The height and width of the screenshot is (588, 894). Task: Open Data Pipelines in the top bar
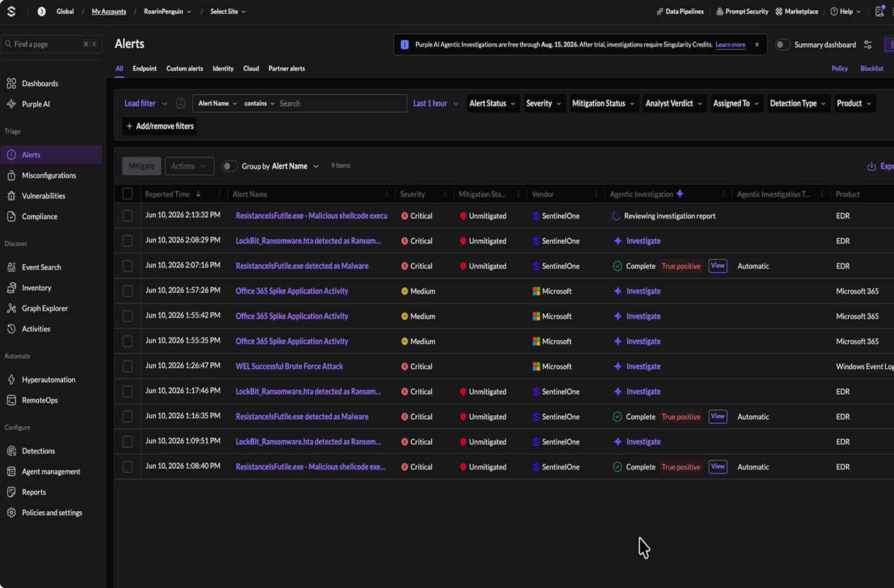coord(680,12)
